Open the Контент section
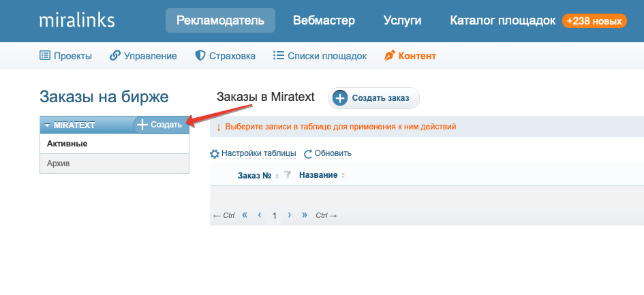This screenshot has width=644, height=295. pos(417,56)
